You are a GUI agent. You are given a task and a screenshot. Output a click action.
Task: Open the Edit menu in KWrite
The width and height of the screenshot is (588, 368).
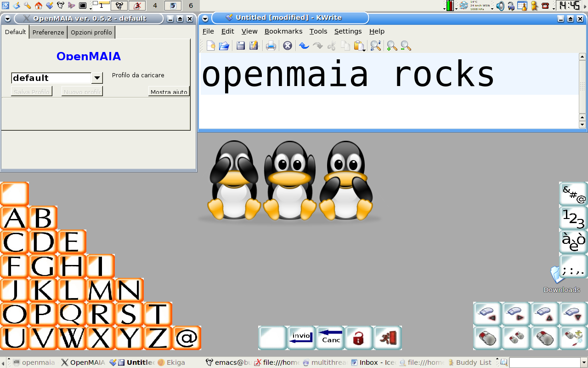tap(227, 31)
